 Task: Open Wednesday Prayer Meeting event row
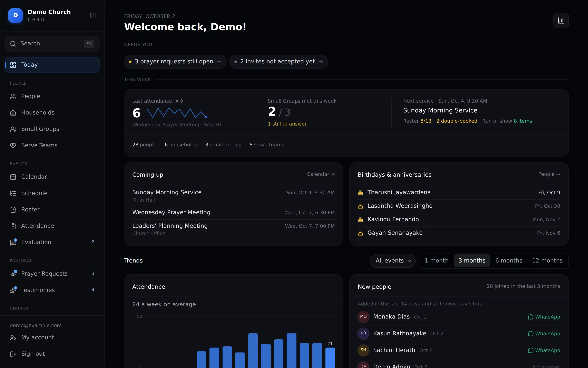[233, 212]
